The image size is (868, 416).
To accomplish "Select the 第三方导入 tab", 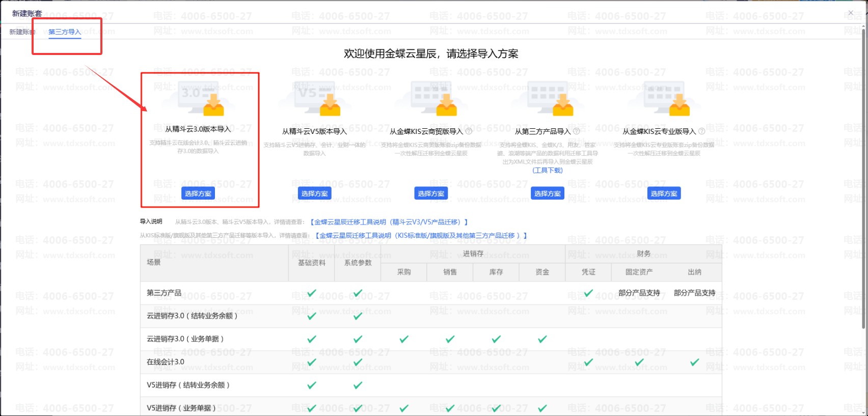I will point(65,32).
